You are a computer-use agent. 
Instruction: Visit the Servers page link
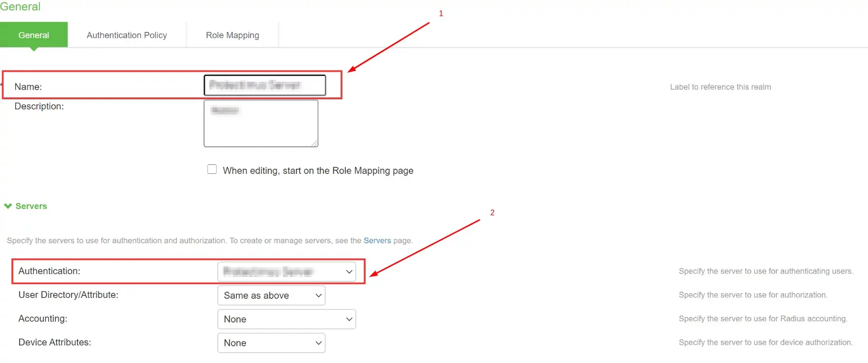377,240
